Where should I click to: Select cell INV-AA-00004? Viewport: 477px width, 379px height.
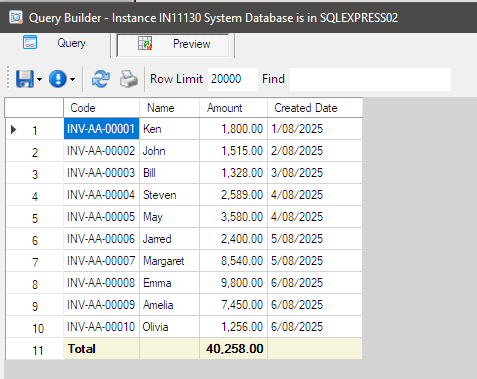pyautogui.click(x=101, y=195)
